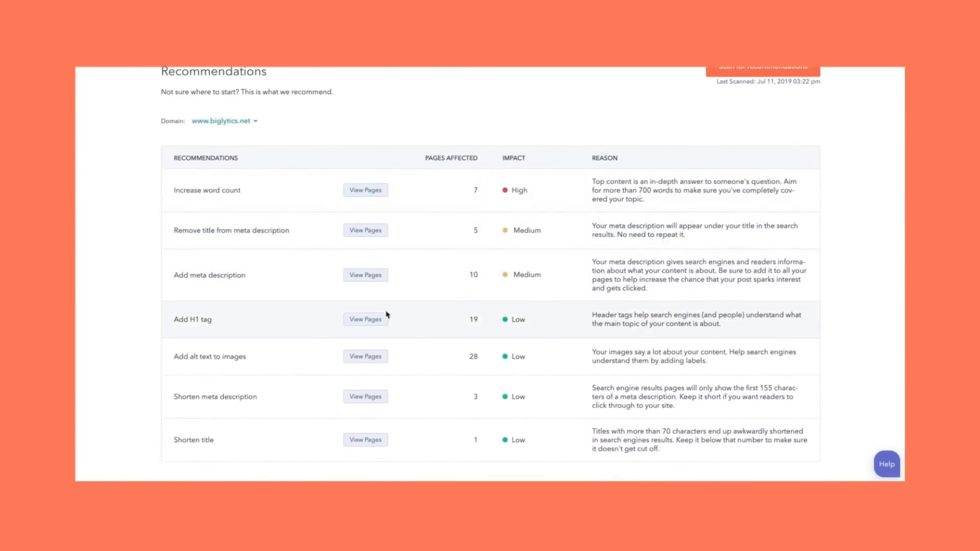
Task: Open View Pages for Add alt text to images
Action: 365,357
